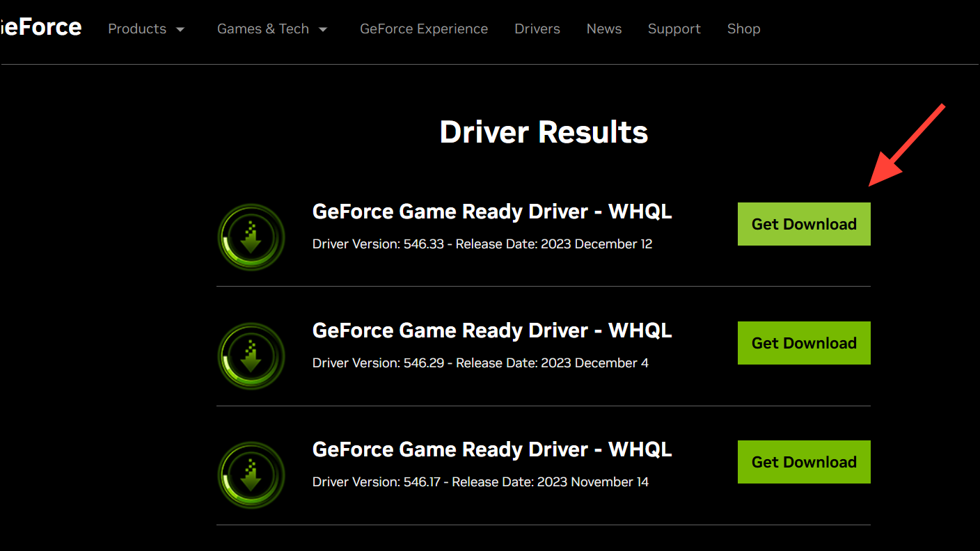Select text 'Driver Version: 546.29 - Release Date: 2023 December 4'
The height and width of the screenshot is (551, 980).
pos(480,363)
